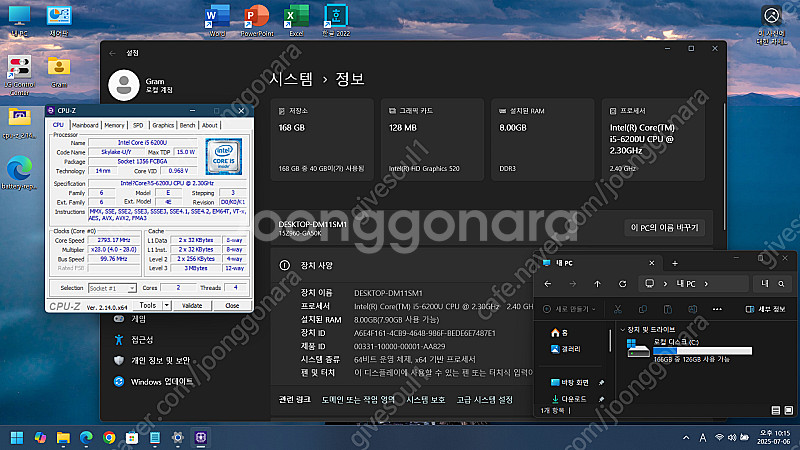Open the PowerPoint desktop shortcut
The height and width of the screenshot is (450, 800).
(257, 20)
